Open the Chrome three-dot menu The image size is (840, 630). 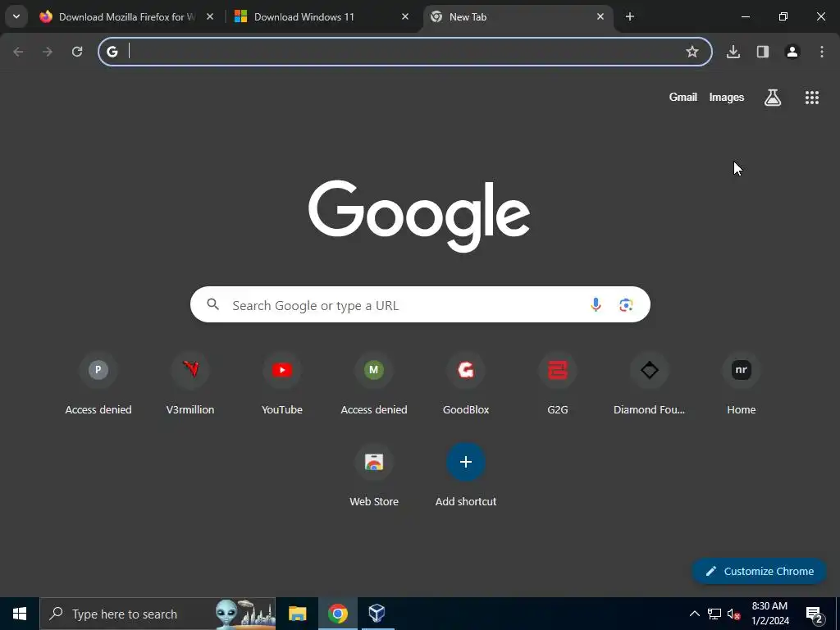click(822, 52)
